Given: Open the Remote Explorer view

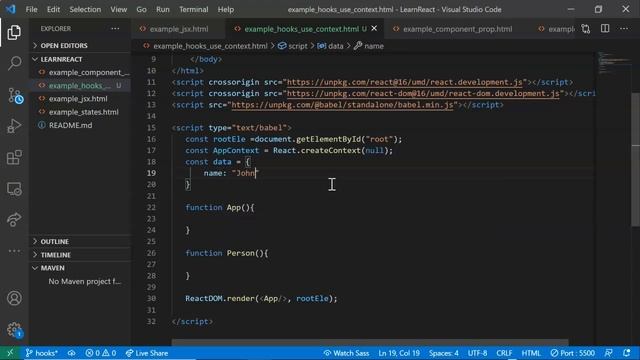Looking at the screenshot, I should click(x=14, y=189).
